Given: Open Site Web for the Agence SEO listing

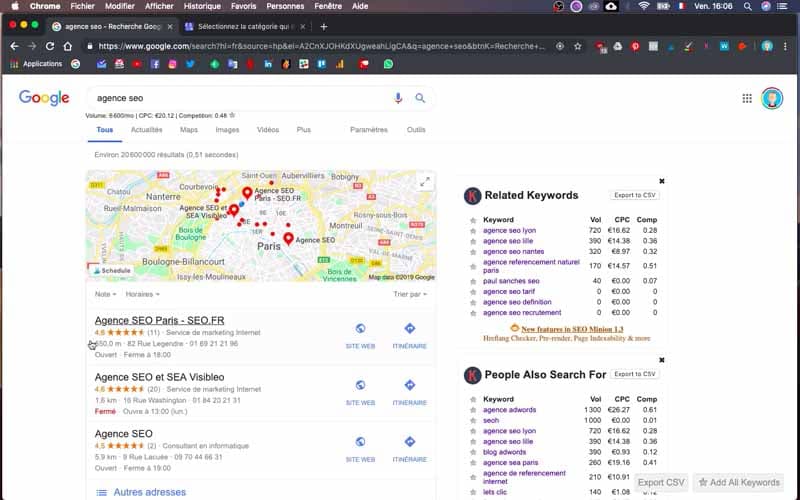Looking at the screenshot, I should pyautogui.click(x=360, y=449).
